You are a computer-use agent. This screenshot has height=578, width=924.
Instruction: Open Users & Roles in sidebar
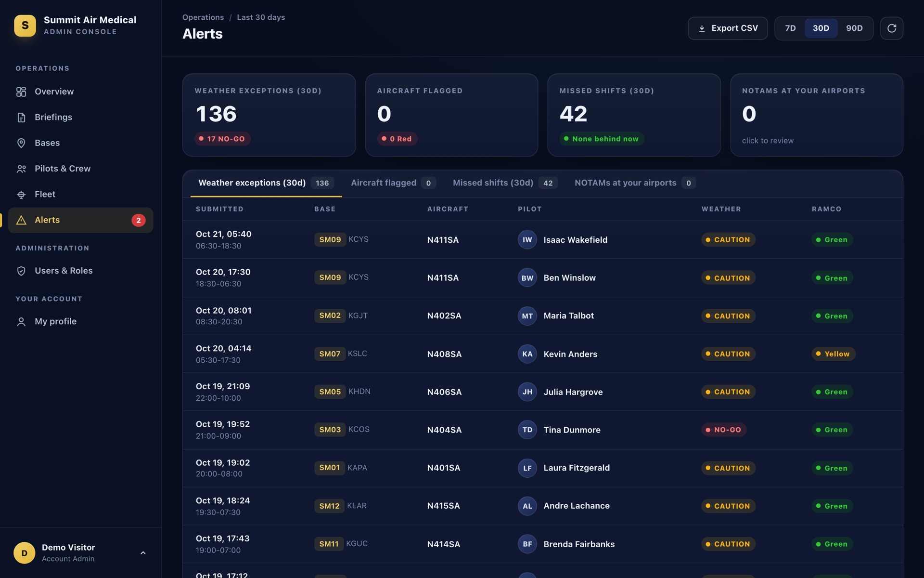pos(80,271)
